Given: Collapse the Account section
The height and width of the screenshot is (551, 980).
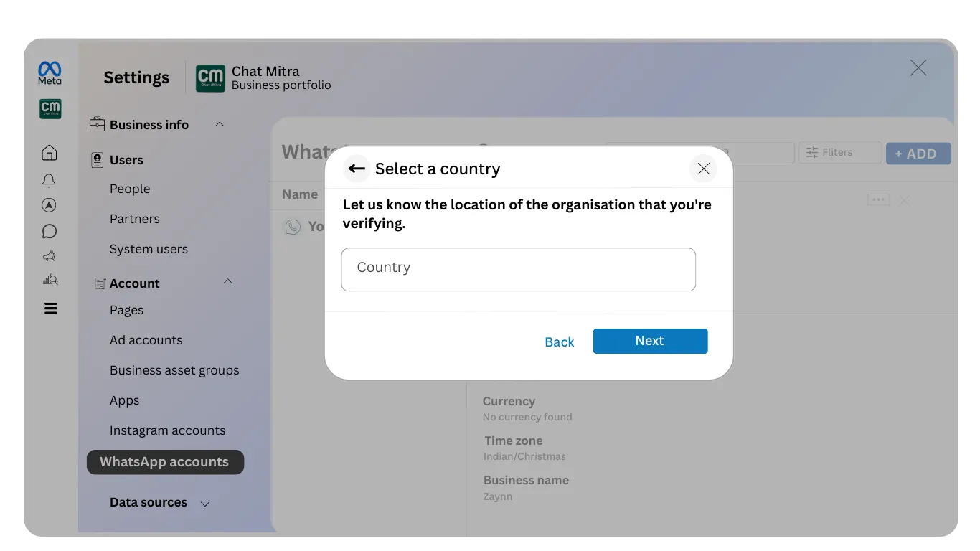Looking at the screenshot, I should (227, 282).
